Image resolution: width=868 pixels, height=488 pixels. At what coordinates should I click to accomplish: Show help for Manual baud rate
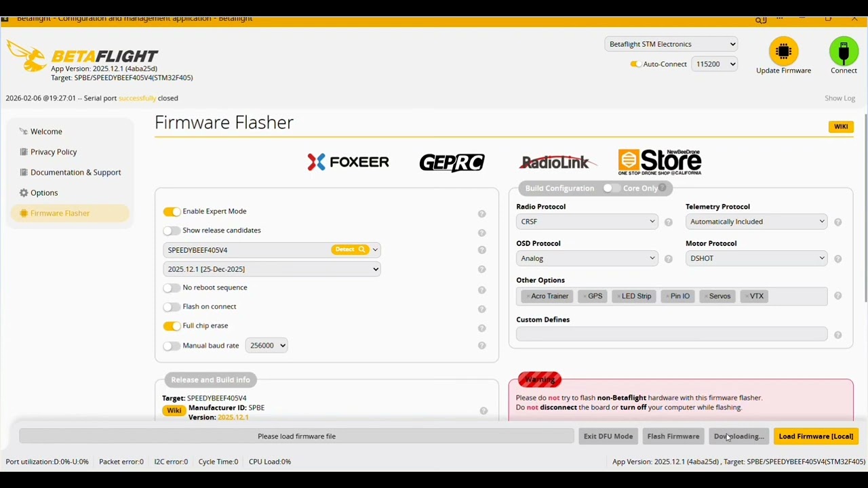point(482,346)
